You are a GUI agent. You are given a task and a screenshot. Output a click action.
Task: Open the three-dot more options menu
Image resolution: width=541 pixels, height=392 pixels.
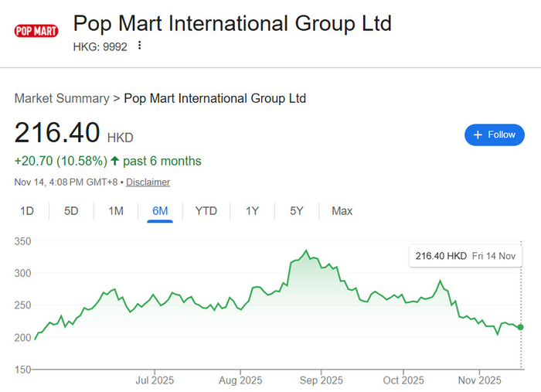pos(140,46)
